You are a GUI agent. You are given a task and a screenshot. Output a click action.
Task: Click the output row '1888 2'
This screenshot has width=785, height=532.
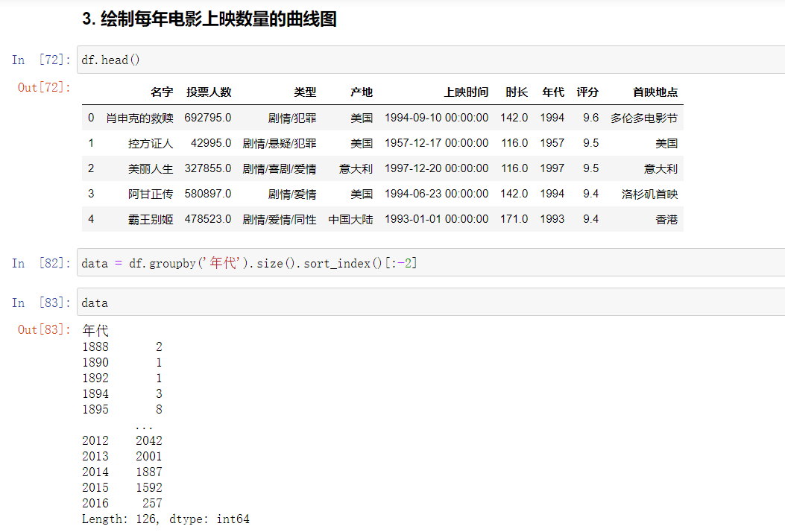coord(122,346)
